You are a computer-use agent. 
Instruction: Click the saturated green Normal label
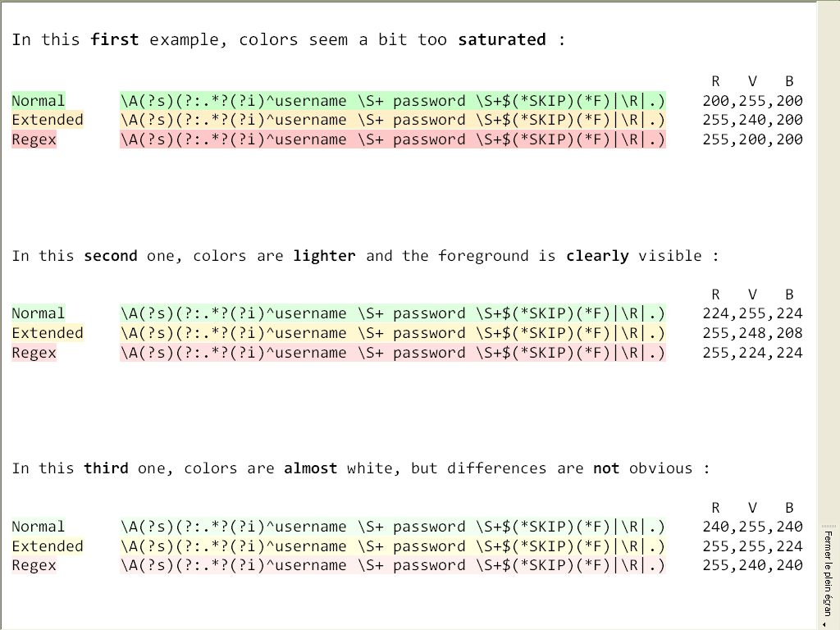[38, 101]
